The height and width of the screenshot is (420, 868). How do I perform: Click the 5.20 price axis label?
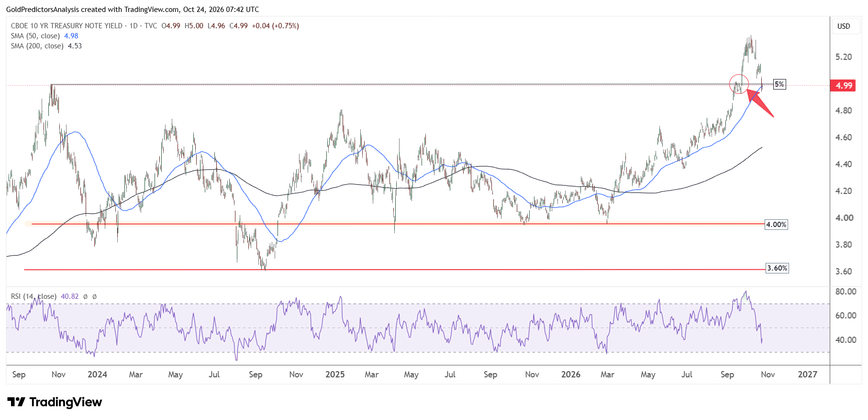pyautogui.click(x=844, y=57)
